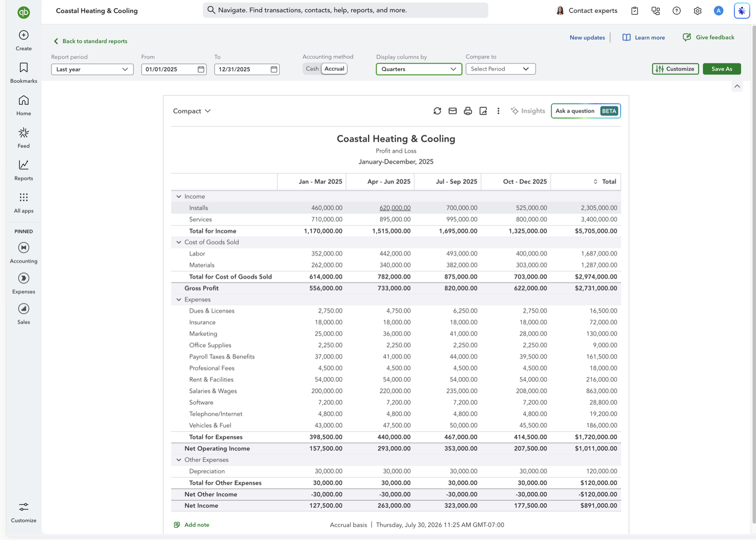This screenshot has height=540, width=756.
Task: Email the report
Action: (x=453, y=111)
